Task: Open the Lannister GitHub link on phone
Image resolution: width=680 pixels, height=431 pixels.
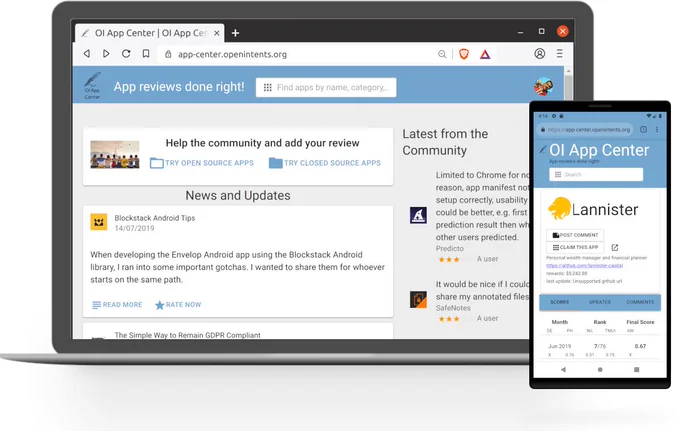Action: (584, 265)
